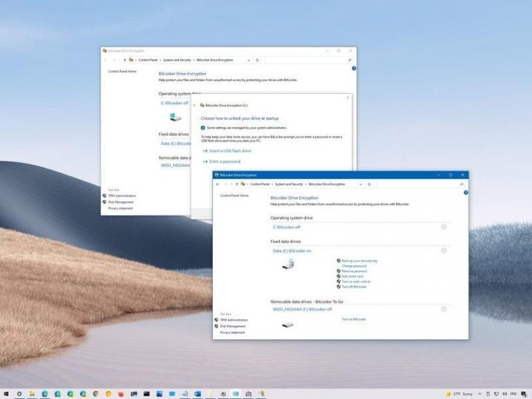532x399 pixels.
Task: Open Privacy statement in front window
Action: (x=232, y=332)
